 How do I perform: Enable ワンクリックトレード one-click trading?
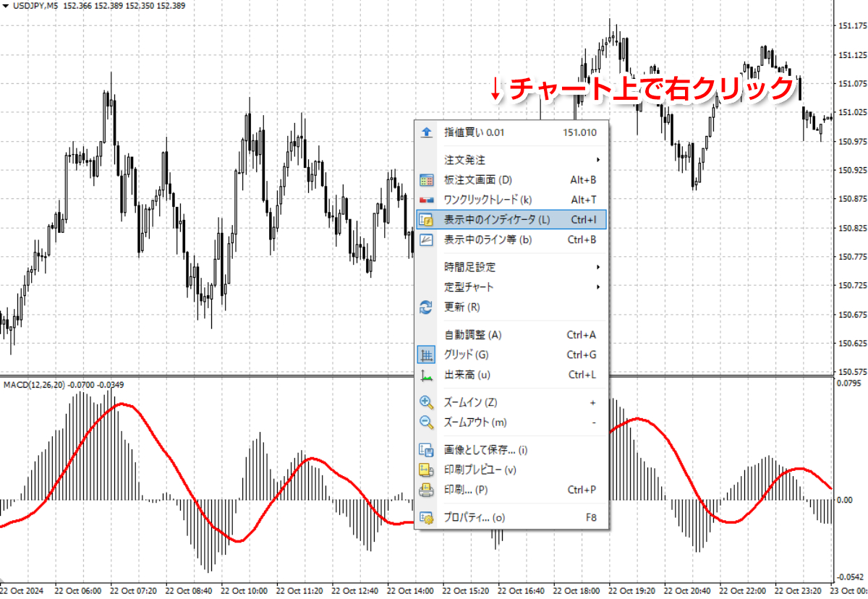point(485,199)
